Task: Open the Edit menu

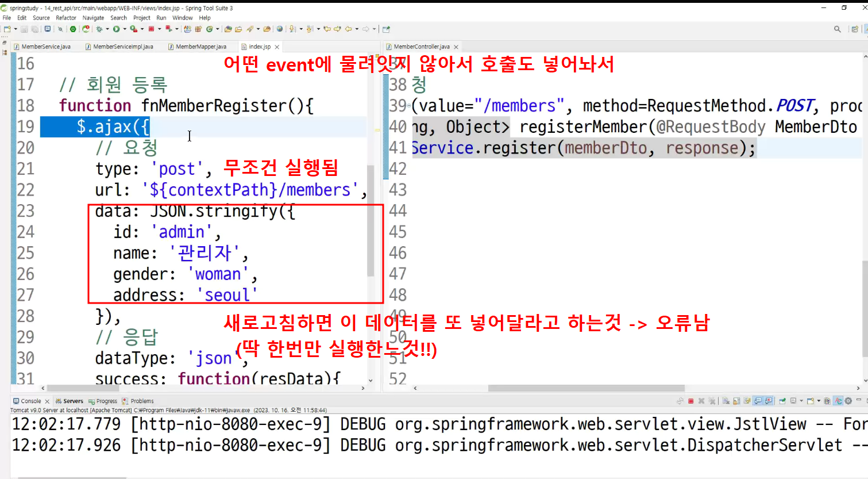Action: pos(22,18)
